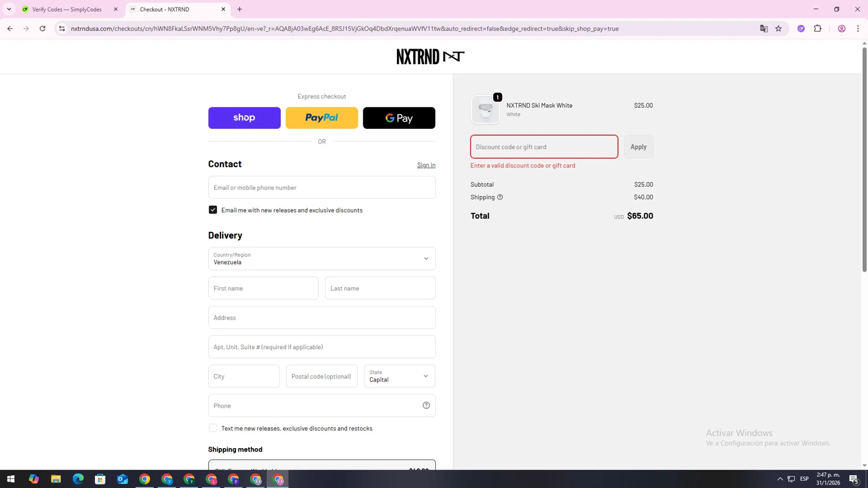The height and width of the screenshot is (488, 868).
Task: Click the NXTRND Ski Mask White title
Action: [539, 105]
